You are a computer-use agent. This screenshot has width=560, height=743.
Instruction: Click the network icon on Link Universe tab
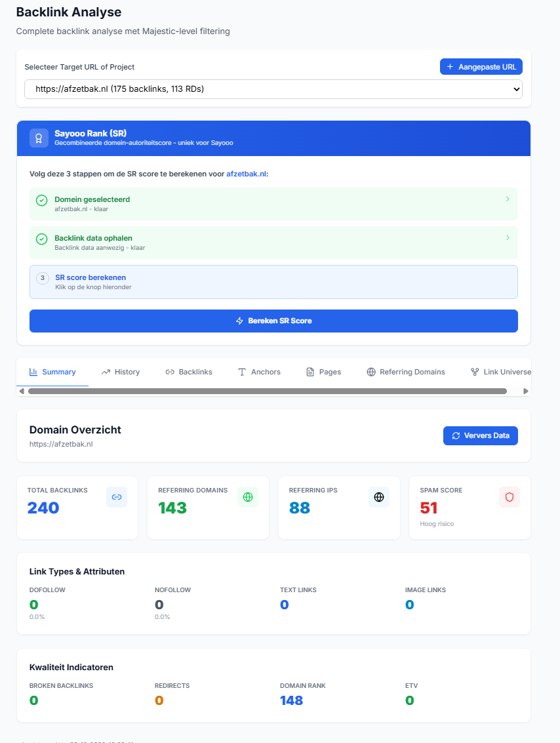pos(475,372)
